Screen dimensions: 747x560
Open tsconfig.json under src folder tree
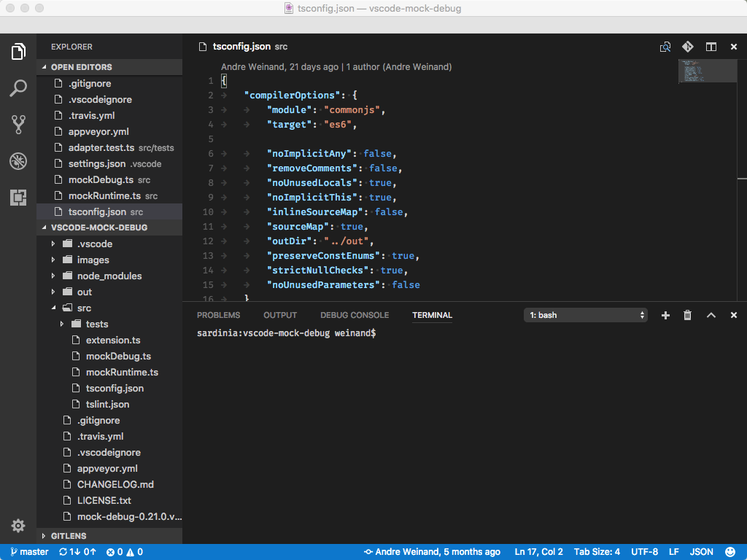tap(109, 388)
